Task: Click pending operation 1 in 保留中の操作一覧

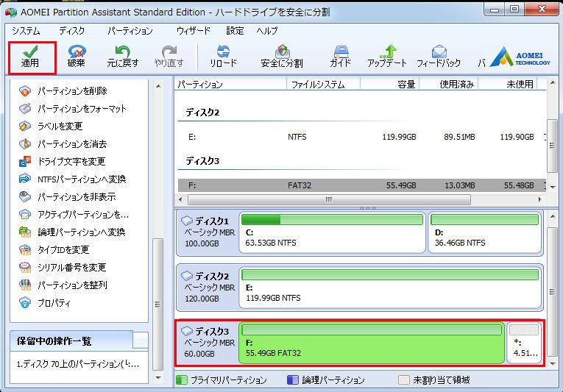Action: pos(78,365)
